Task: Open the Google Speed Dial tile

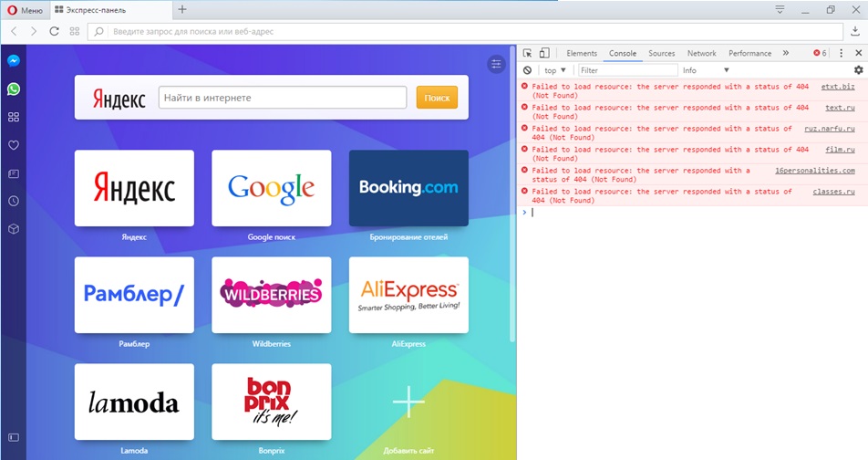Action: [272, 188]
